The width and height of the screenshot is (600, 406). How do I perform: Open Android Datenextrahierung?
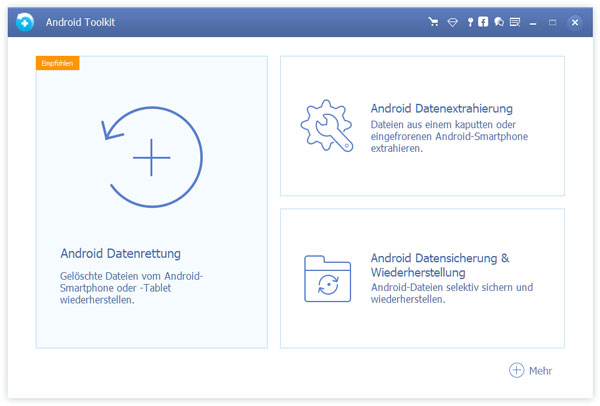point(422,126)
